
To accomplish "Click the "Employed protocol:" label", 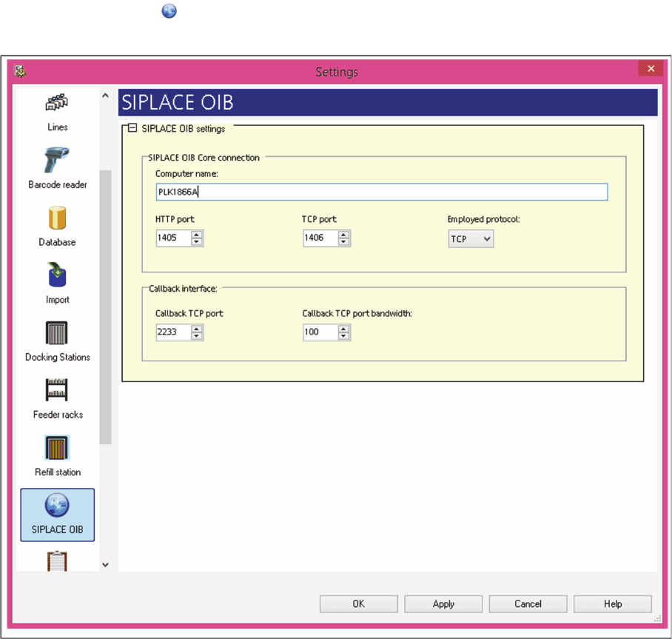I will (x=483, y=219).
